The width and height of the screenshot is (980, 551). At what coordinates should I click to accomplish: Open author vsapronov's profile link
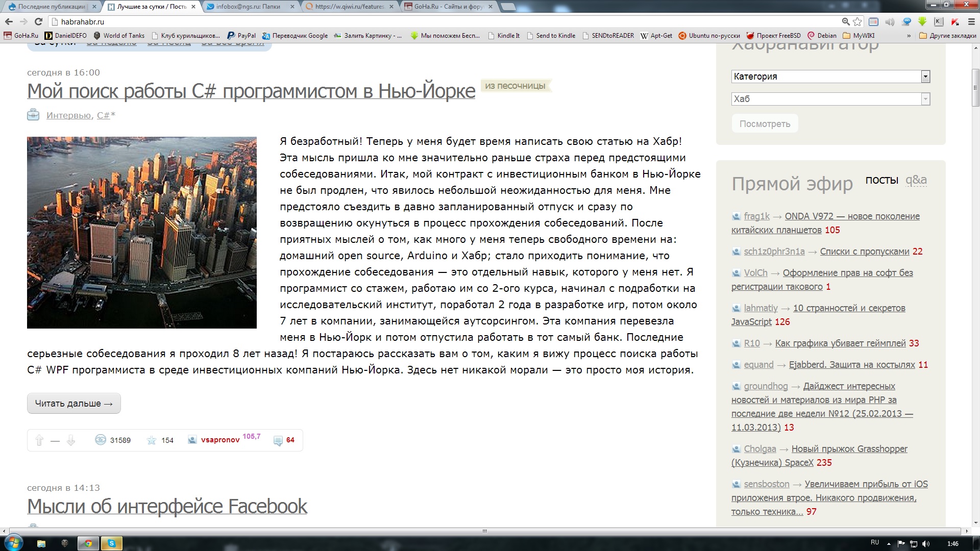[220, 440]
